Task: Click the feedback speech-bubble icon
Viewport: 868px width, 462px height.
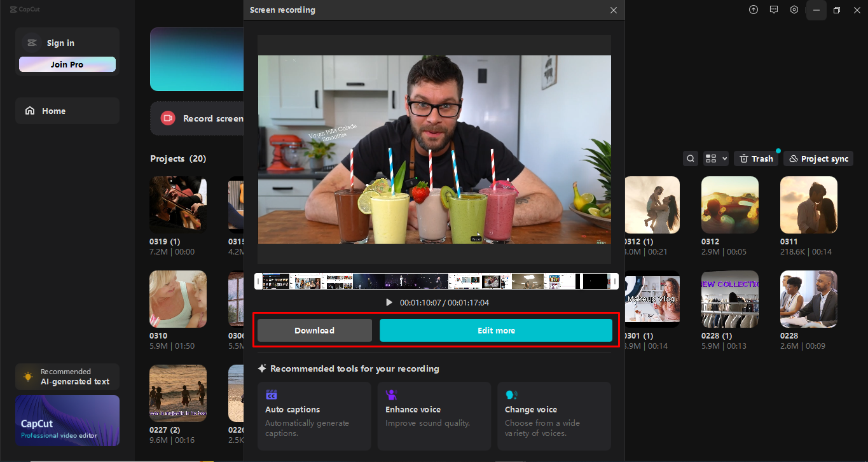Action: coord(773,10)
